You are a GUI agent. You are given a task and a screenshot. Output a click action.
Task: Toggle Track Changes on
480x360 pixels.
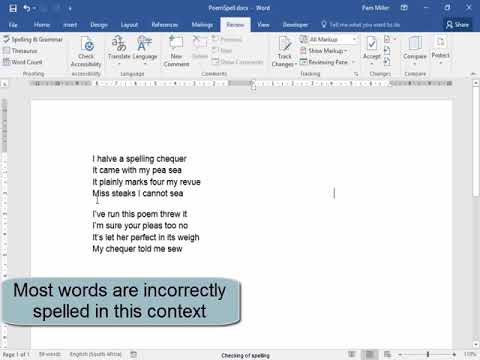(284, 47)
